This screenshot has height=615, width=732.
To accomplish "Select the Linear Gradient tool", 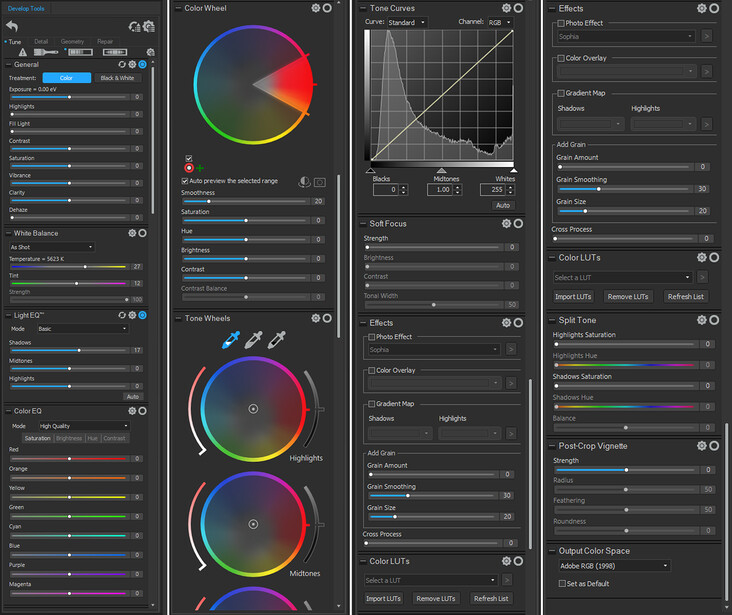I will coord(80,52).
